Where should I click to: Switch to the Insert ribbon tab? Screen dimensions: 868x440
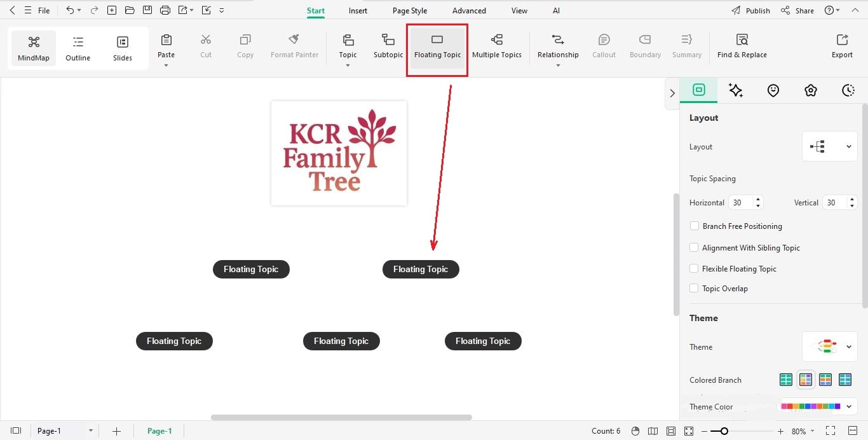[357, 10]
